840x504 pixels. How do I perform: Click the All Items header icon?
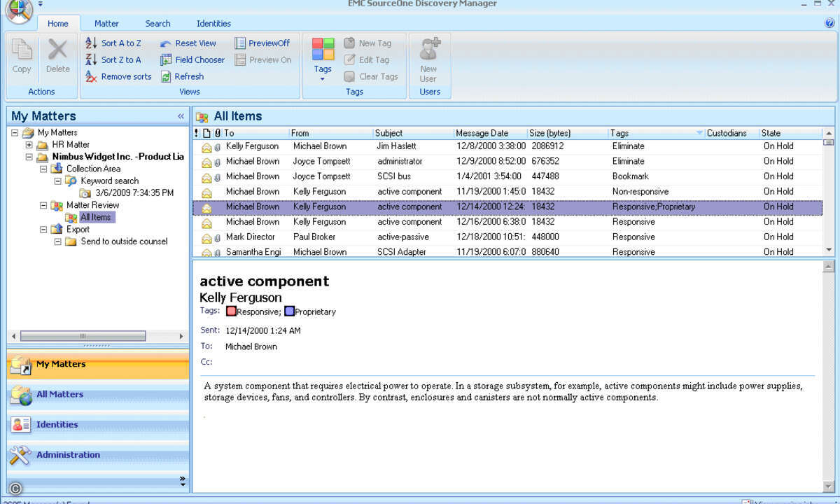(x=202, y=117)
